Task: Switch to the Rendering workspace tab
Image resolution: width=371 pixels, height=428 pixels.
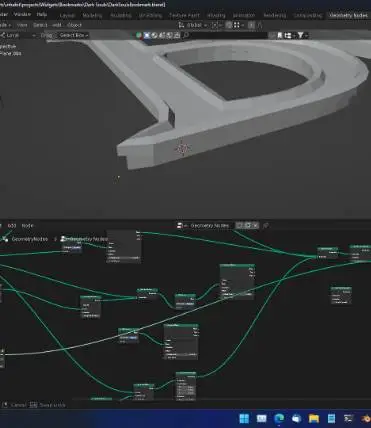Action: tap(275, 15)
